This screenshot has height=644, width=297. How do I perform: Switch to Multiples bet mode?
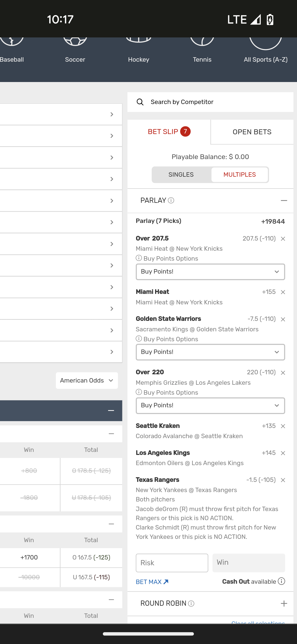(240, 175)
